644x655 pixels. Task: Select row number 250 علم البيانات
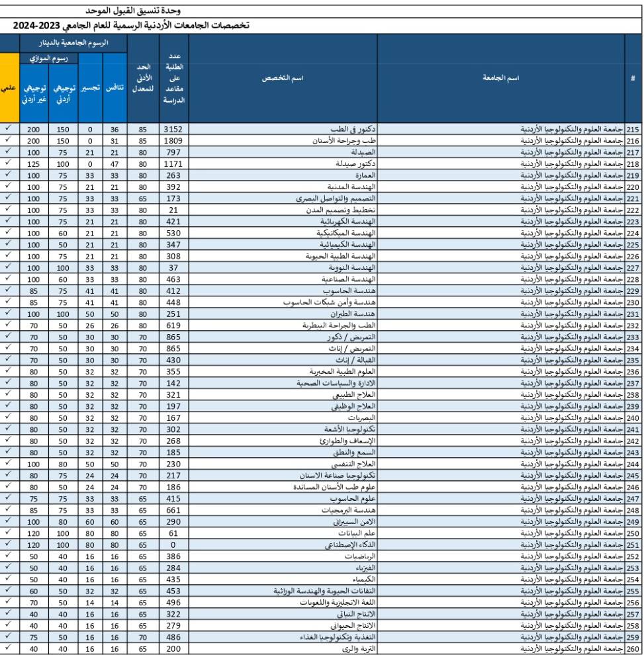[x=633, y=533]
